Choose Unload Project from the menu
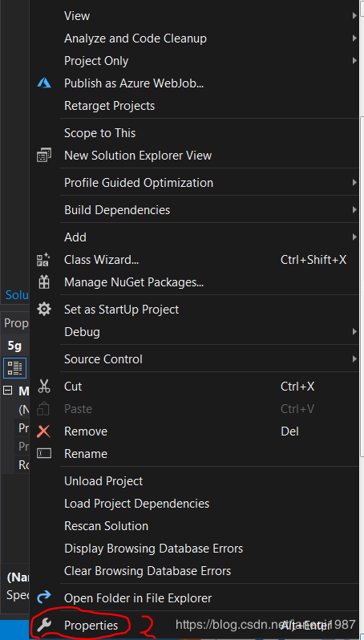The image size is (364, 640). (x=103, y=481)
